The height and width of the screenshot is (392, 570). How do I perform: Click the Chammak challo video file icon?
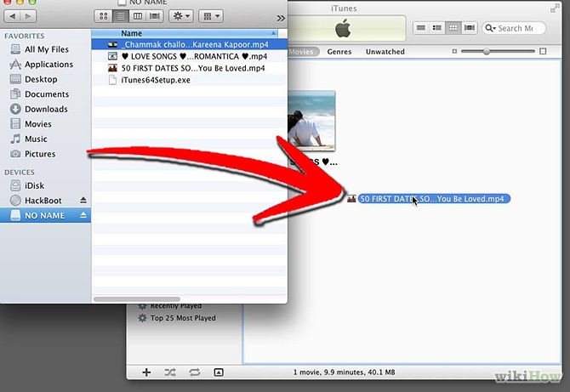coord(112,45)
